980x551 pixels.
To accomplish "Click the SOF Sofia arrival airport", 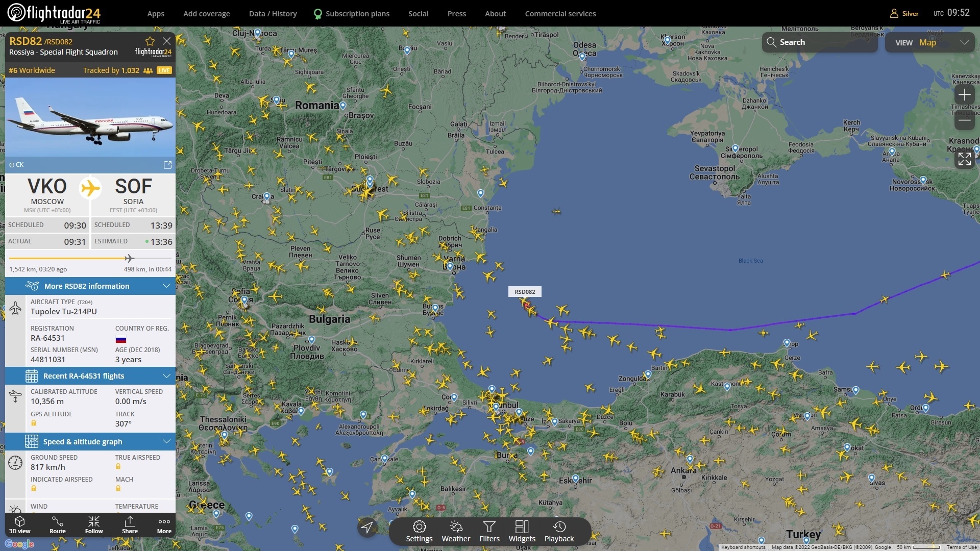I will (x=133, y=194).
